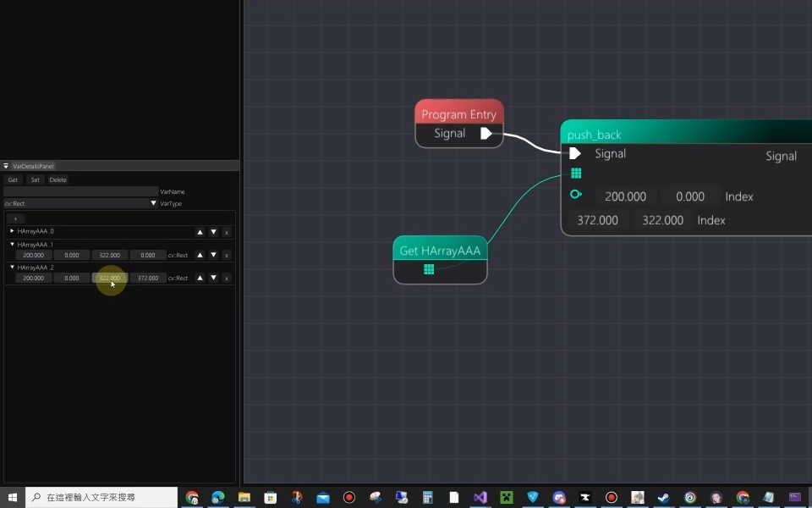Click the Get button in VarDetailsPanel
The height and width of the screenshot is (508, 812).
coord(13,179)
